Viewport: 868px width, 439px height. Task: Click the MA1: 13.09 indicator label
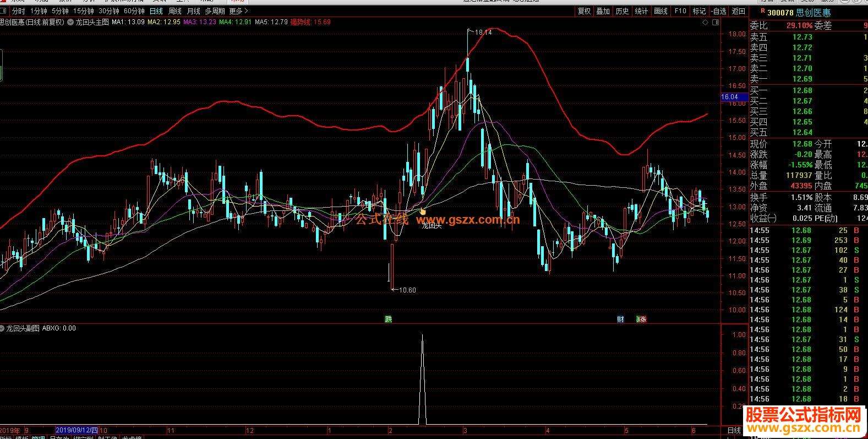pyautogui.click(x=128, y=22)
